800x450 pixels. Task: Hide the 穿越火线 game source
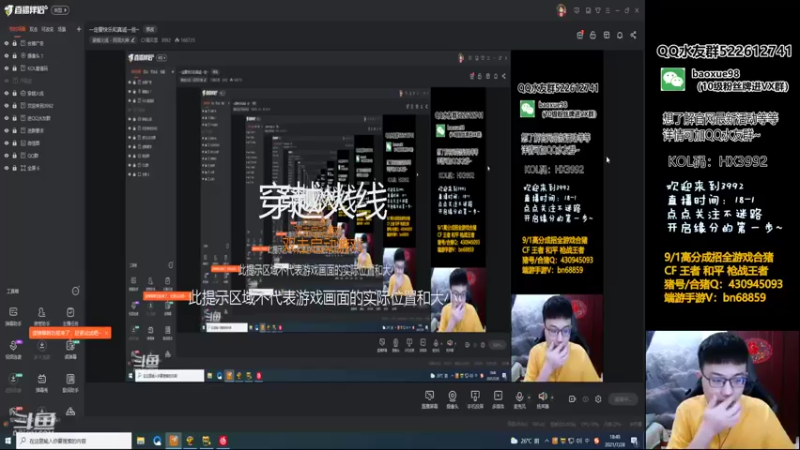7,93
